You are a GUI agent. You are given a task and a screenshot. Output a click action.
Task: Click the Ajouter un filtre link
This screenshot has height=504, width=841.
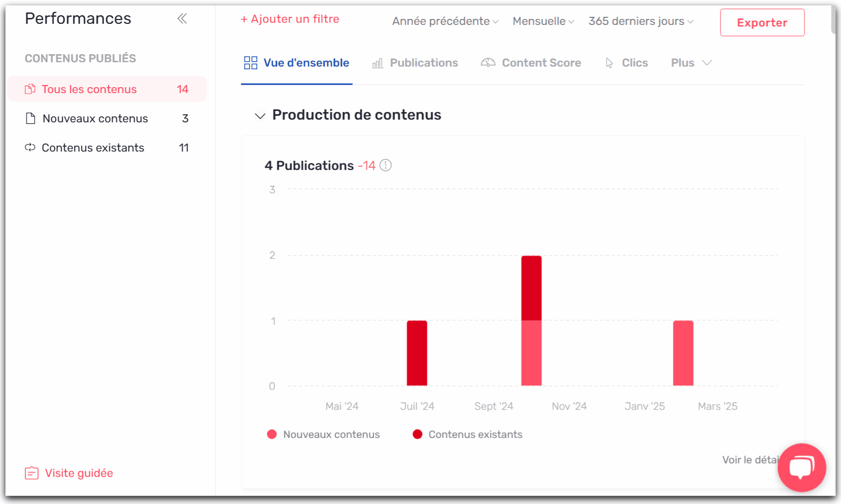pyautogui.click(x=290, y=19)
